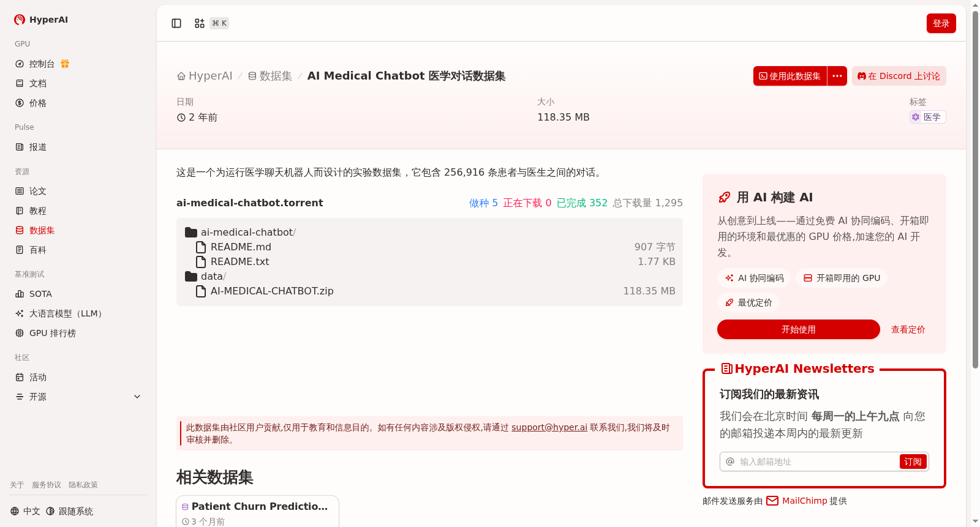Click the 已完成 352 text
Image resolution: width=980 pixels, height=527 pixels.
[582, 203]
